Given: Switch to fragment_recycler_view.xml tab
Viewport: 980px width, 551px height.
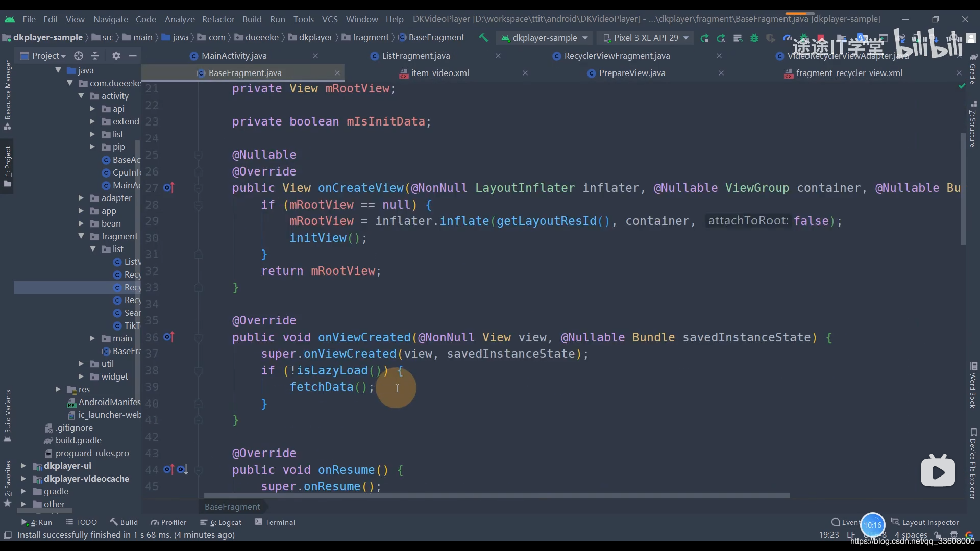Looking at the screenshot, I should pyautogui.click(x=849, y=73).
